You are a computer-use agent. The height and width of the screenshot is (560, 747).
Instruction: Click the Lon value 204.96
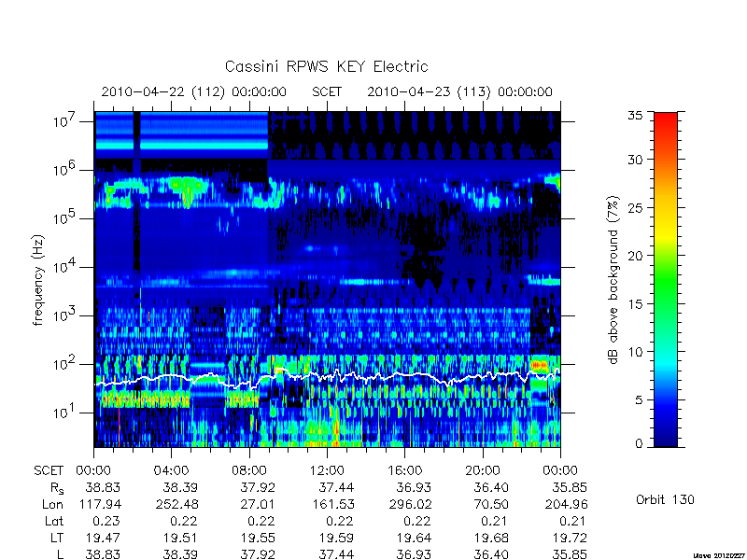(x=566, y=504)
